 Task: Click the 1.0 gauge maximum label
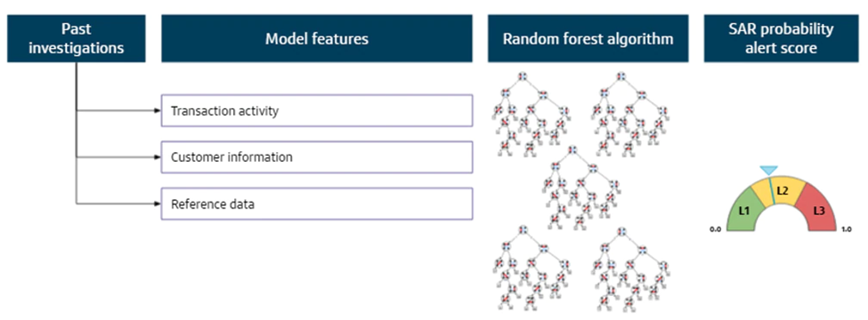coord(846,228)
